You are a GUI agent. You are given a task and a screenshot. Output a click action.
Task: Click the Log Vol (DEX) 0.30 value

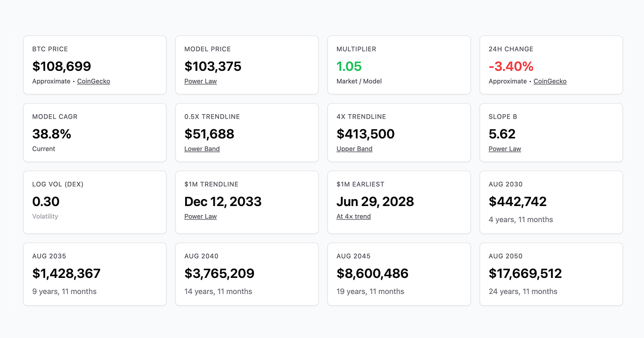(46, 202)
